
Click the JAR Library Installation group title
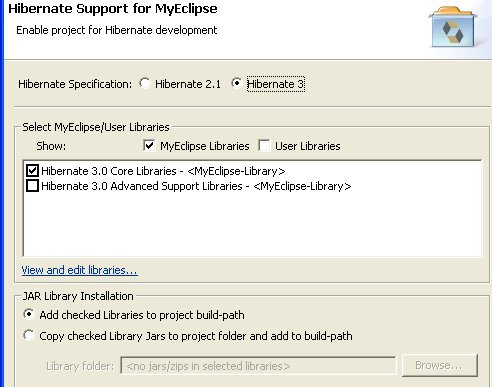click(x=78, y=296)
